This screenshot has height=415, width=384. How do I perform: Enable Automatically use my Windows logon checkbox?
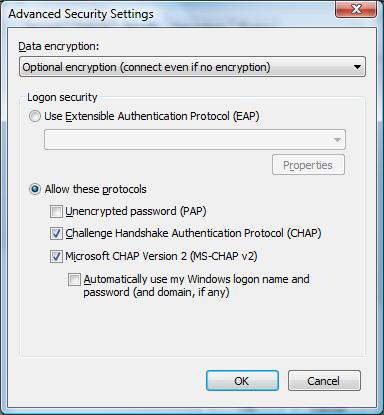tap(74, 279)
